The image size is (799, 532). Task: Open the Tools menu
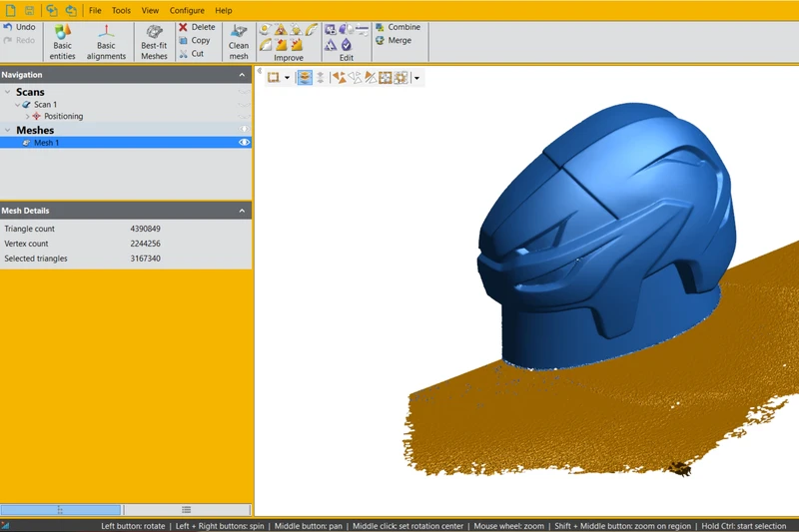click(x=121, y=10)
